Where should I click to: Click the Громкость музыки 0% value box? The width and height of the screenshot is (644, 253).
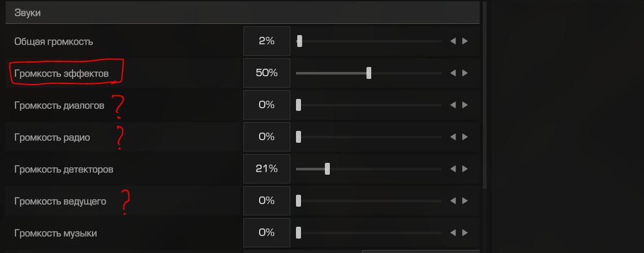267,232
